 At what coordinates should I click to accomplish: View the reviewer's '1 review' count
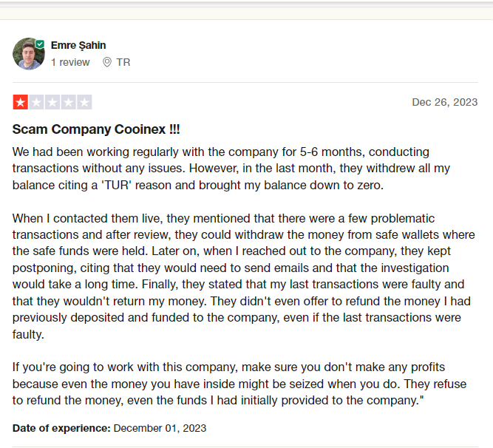point(70,62)
